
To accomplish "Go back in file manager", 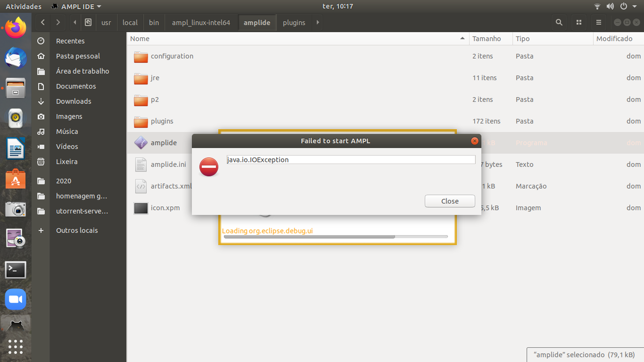I will (x=43, y=23).
